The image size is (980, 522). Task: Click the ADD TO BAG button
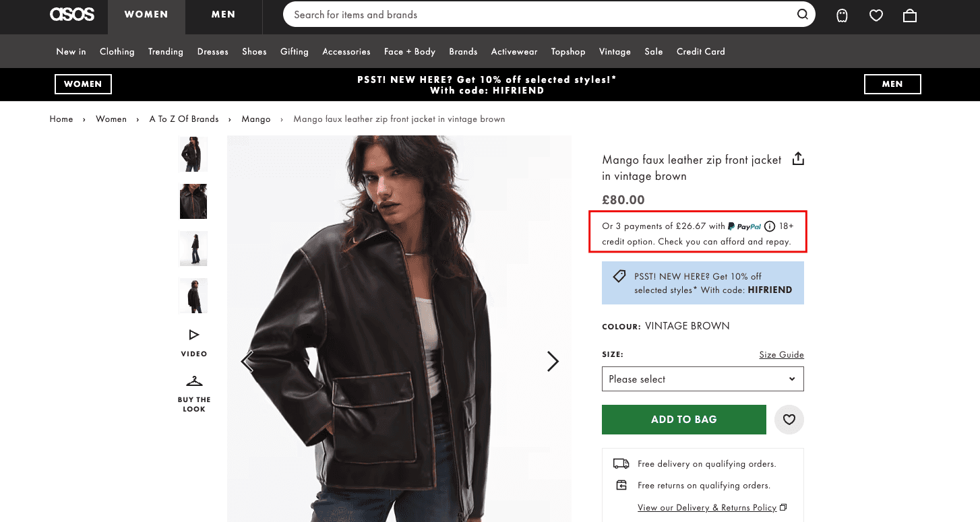[x=683, y=419]
